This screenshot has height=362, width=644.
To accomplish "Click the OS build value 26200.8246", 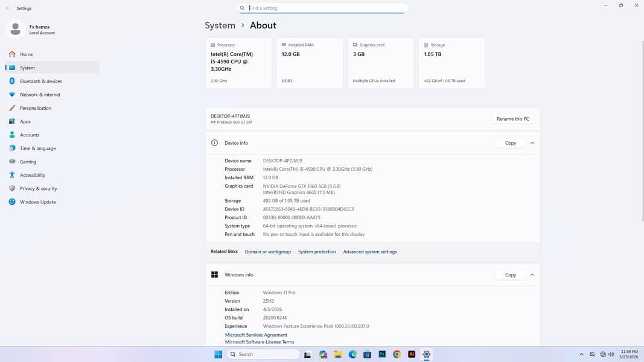I will [275, 318].
